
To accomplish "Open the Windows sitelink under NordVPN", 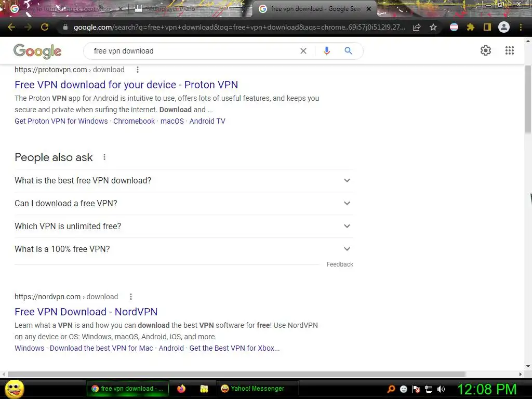I will (x=30, y=348).
